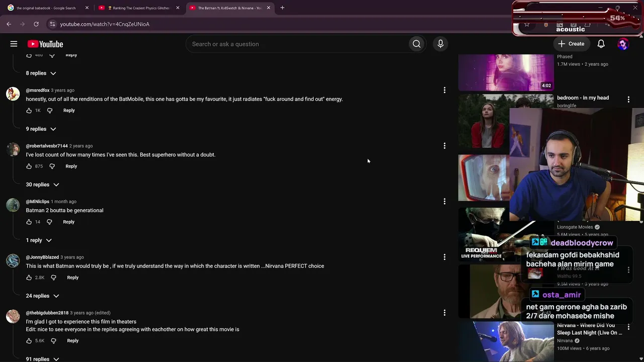Viewport: 644px width, 362px height.
Task: Open options menu for @JonnyBblazed comment
Action: [444, 257]
